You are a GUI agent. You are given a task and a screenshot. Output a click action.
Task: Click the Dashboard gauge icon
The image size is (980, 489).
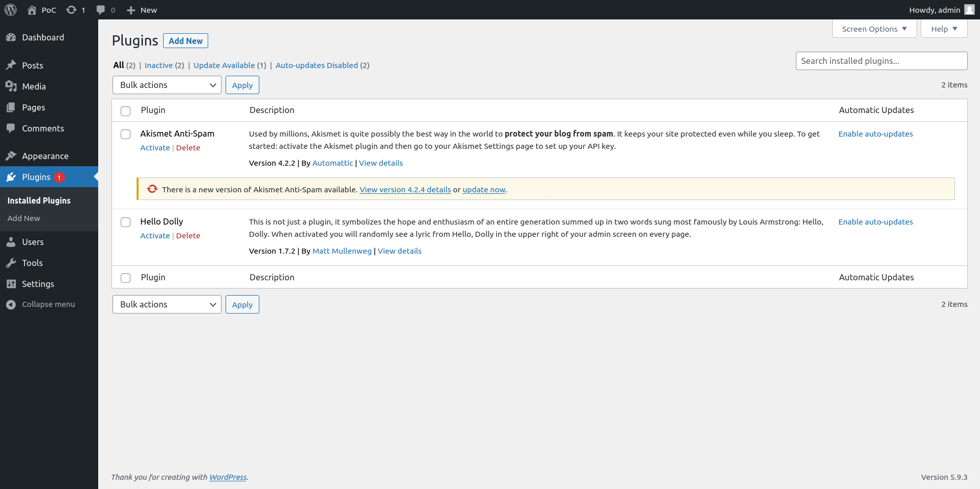tap(11, 37)
